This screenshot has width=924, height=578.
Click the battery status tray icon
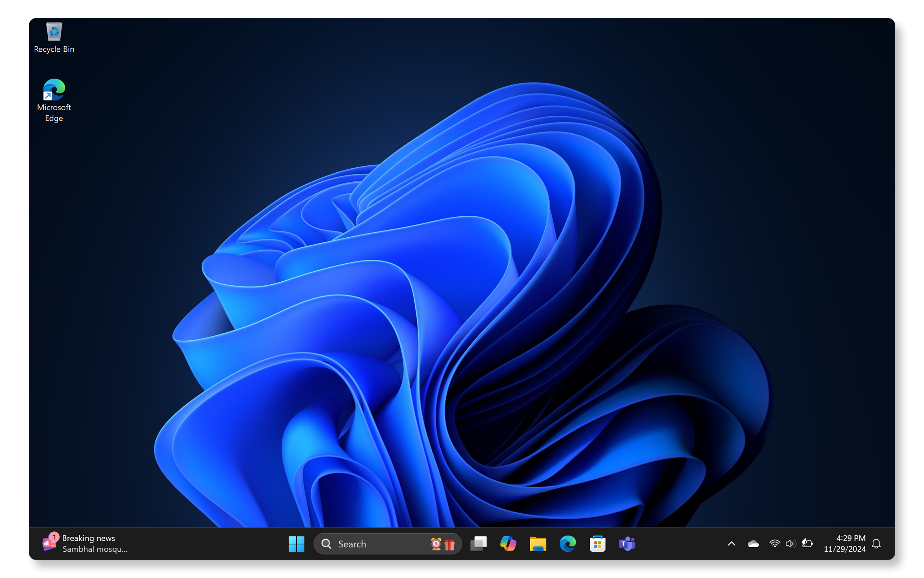coord(807,543)
